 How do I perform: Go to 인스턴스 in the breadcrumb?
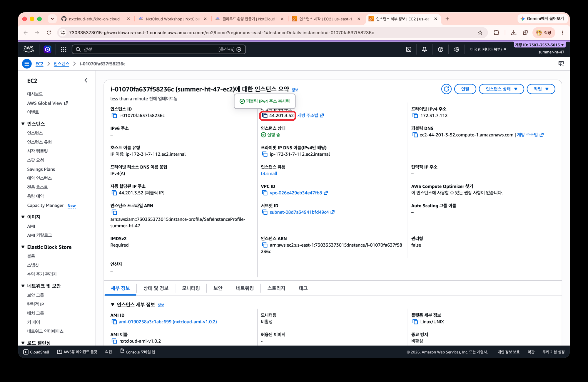point(61,64)
